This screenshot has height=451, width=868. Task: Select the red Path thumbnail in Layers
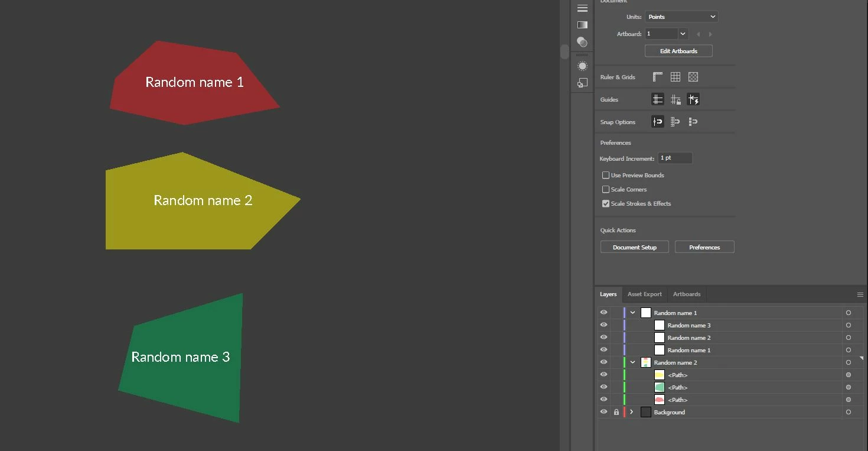660,400
